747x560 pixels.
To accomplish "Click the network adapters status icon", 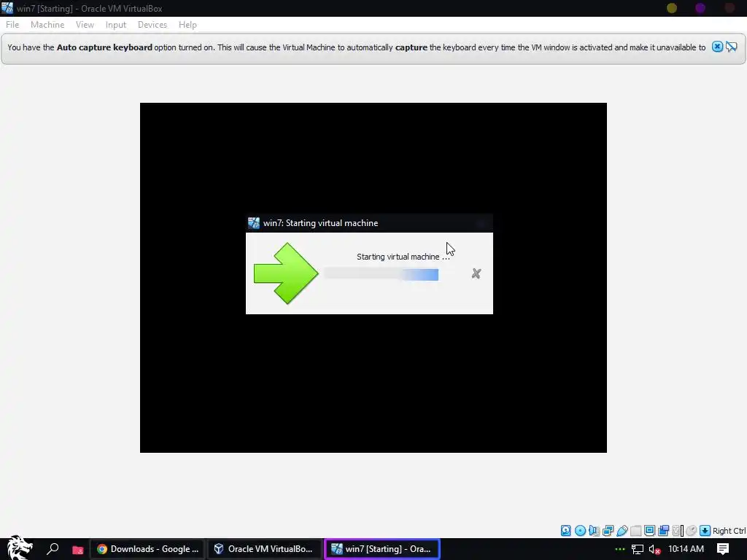I will 608,531.
